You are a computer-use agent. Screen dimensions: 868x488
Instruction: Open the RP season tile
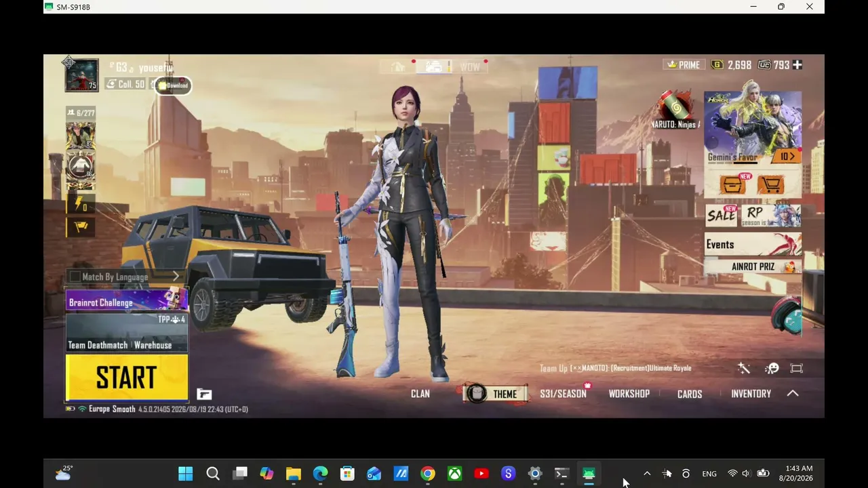coord(772,216)
